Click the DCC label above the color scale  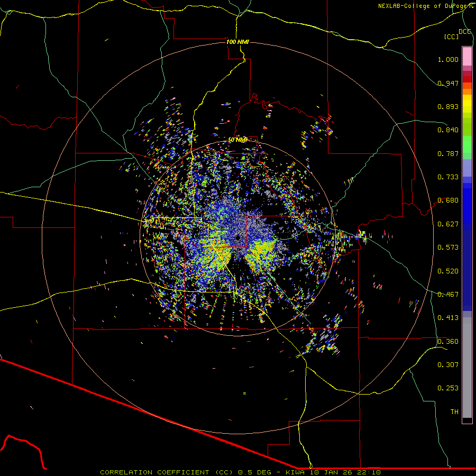464,32
